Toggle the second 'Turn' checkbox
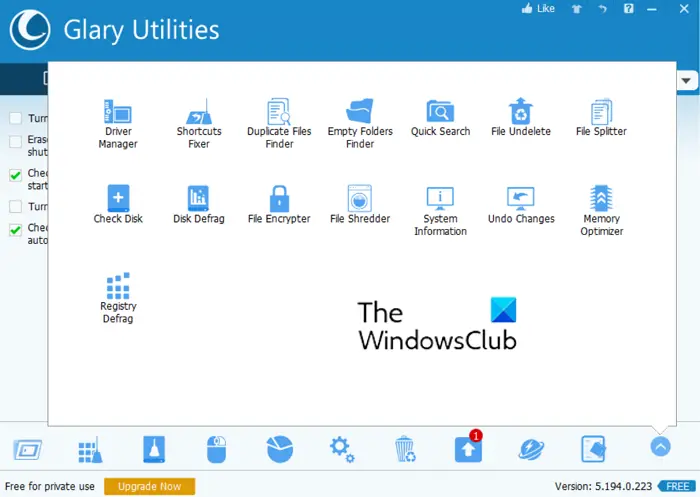Image resolution: width=700 pixels, height=497 pixels. point(16,206)
